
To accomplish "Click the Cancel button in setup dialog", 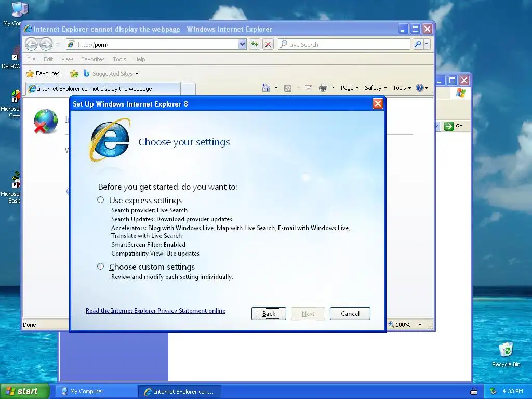I will (x=350, y=313).
